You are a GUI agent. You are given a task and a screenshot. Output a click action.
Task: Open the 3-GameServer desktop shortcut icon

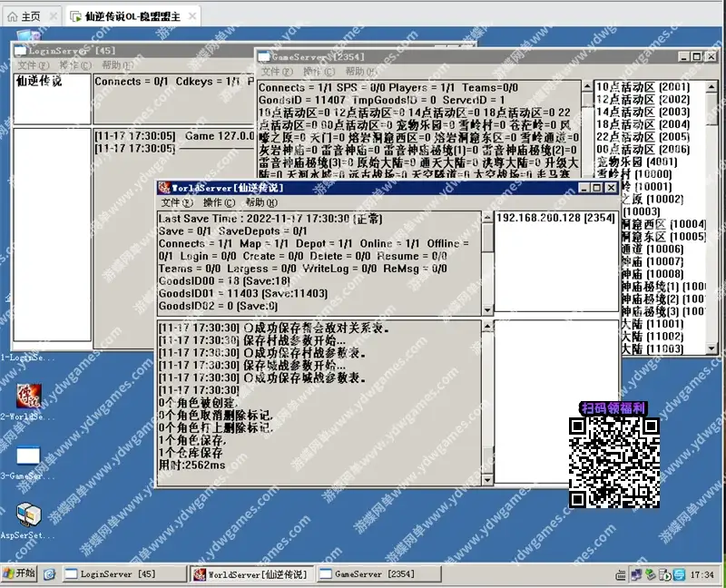(x=28, y=456)
